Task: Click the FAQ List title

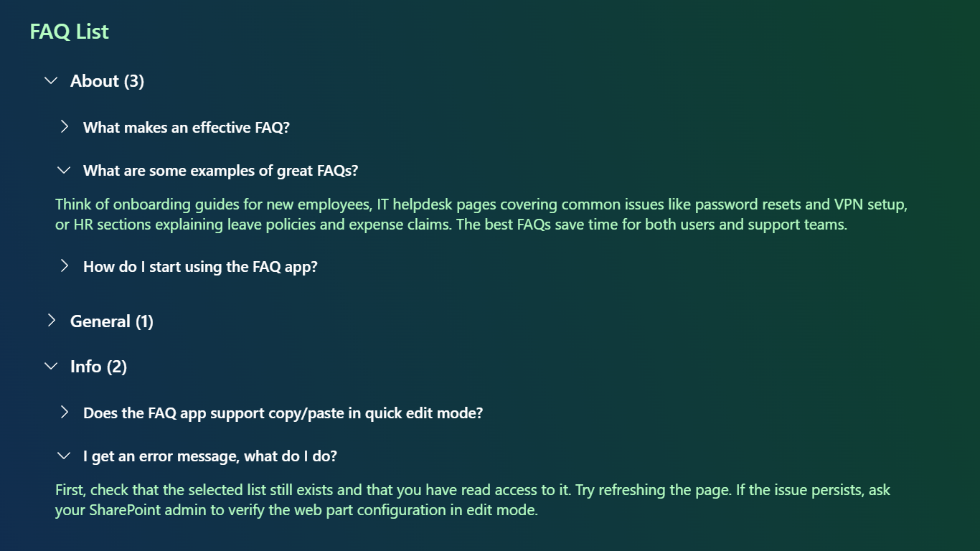Action: 69,32
